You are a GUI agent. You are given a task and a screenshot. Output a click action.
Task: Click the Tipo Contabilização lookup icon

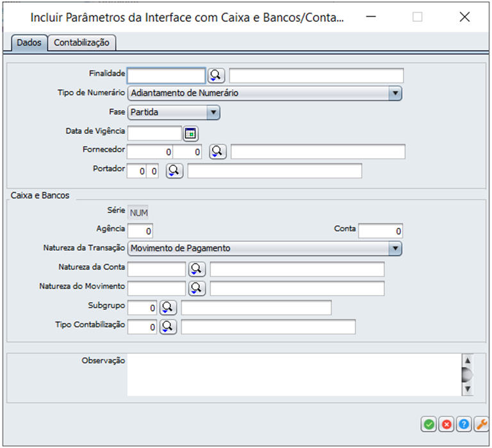click(168, 327)
